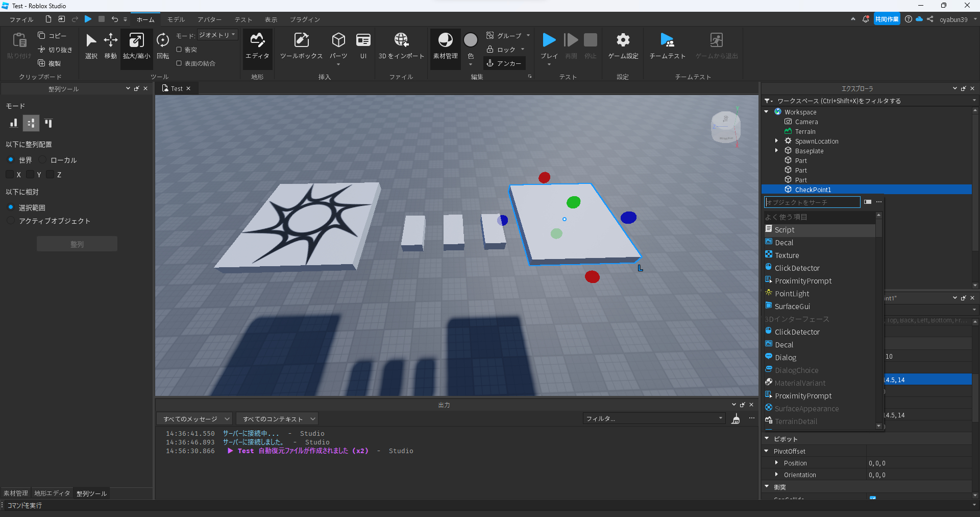Open the ジオメトリ mode dropdown
Screen dimensions: 980x517
point(217,35)
